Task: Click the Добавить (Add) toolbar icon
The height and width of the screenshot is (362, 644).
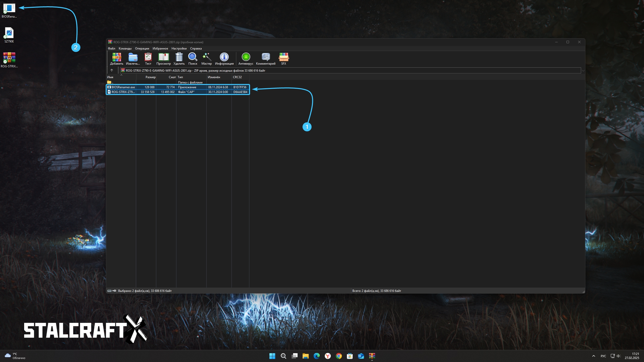Action: [116, 59]
